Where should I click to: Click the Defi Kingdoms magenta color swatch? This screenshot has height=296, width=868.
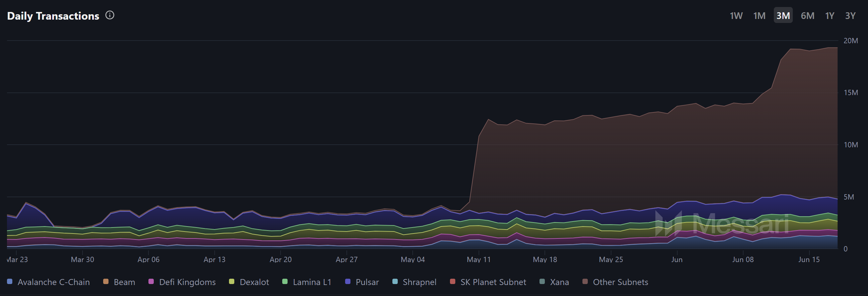(151, 281)
